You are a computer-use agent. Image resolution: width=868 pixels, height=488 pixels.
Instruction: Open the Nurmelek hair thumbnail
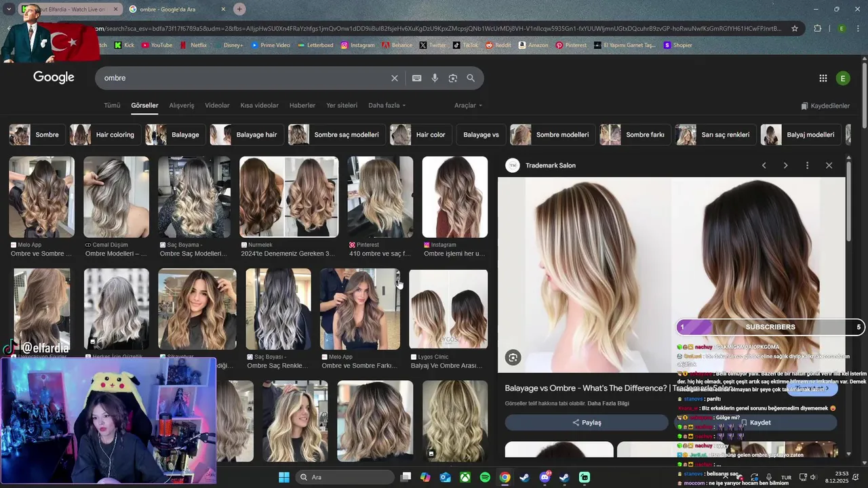coord(289,197)
